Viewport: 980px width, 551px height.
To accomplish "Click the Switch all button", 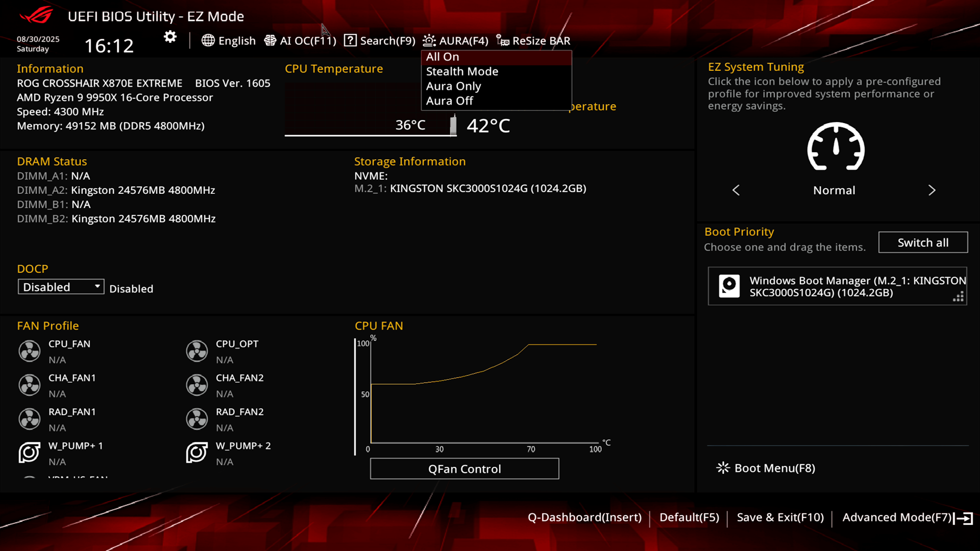I will (923, 242).
